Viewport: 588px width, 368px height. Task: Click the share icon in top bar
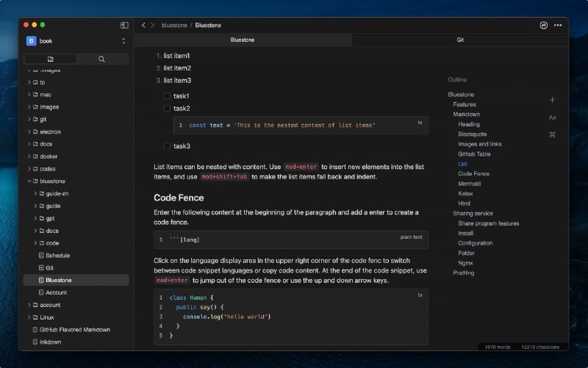coord(544,25)
